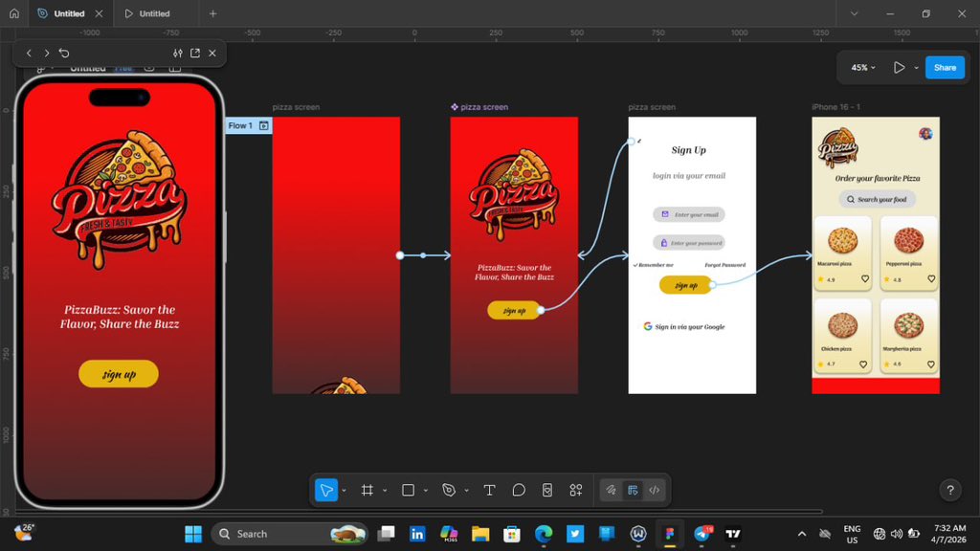Image resolution: width=980 pixels, height=551 pixels.
Task: Select the pizza screen component label
Action: [479, 107]
